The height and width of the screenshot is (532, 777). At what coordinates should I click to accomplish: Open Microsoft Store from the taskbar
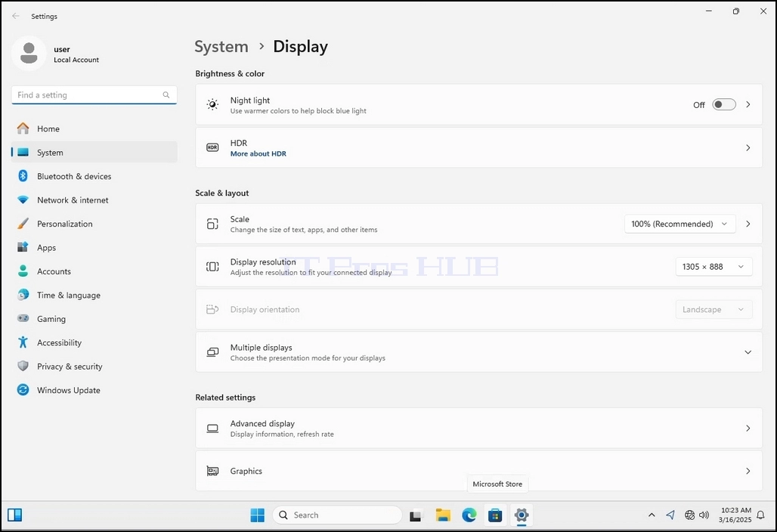(495, 515)
